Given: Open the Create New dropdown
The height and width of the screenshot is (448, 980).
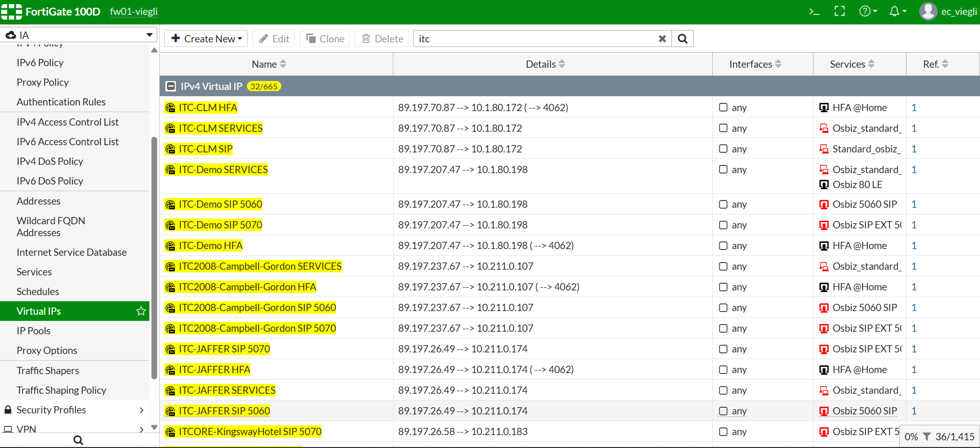Looking at the screenshot, I should tap(206, 39).
